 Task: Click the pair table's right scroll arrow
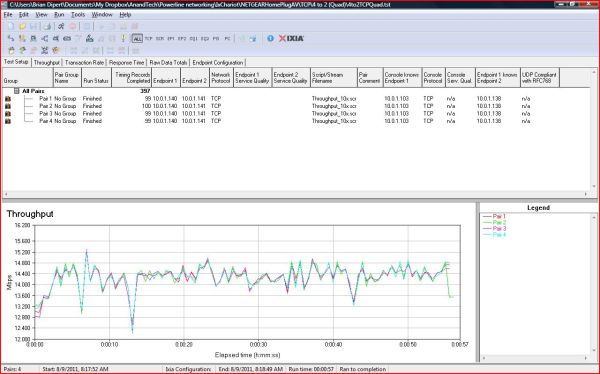[586, 194]
